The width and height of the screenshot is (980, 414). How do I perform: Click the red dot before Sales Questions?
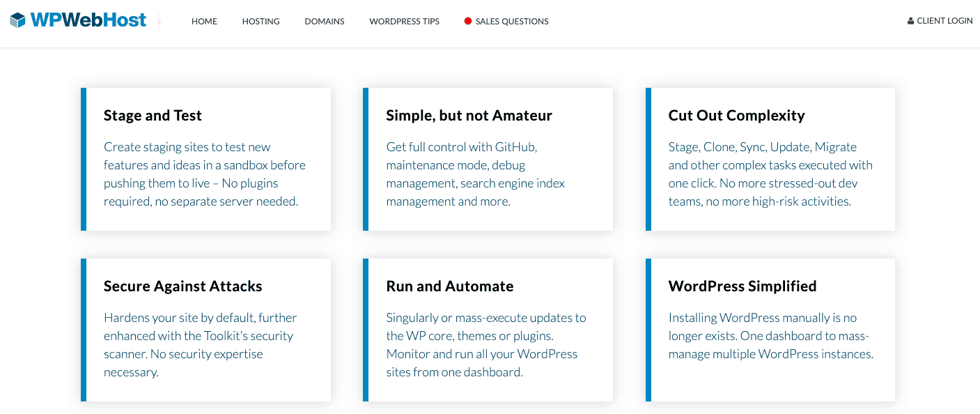[x=468, y=22]
